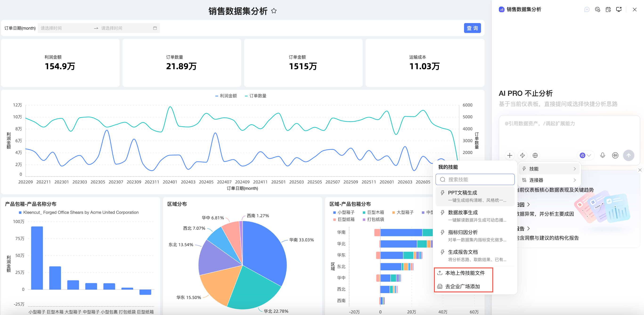Image resolution: width=644 pixels, height=315 pixels.
Task: Select the 生成报告文档 skill
Action: click(475, 255)
